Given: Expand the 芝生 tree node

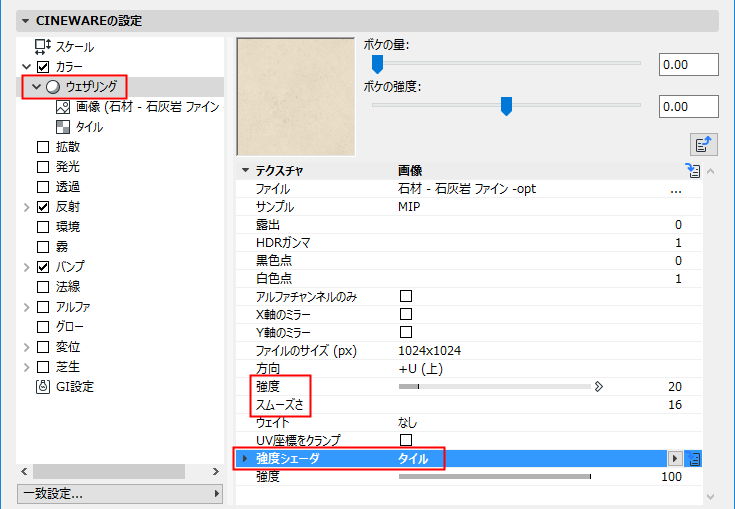Looking at the screenshot, I should (27, 367).
